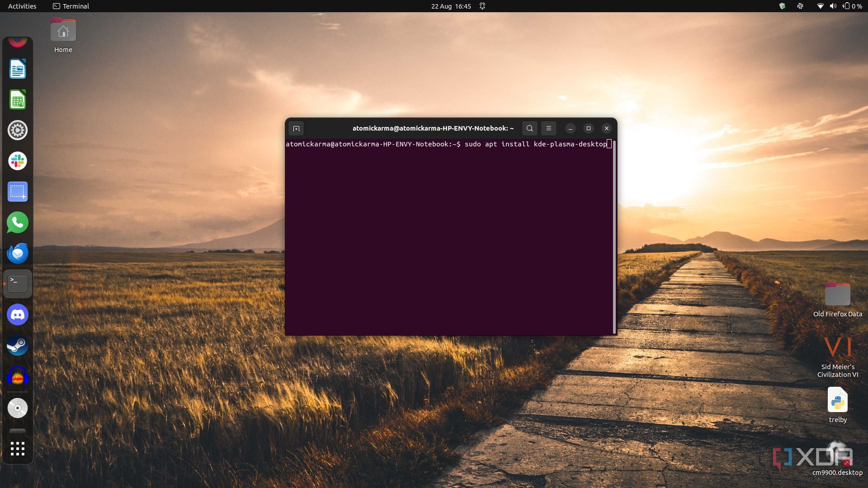Launch LibreOffice Calc from the dock
Image resolution: width=868 pixels, height=488 pixels.
pyautogui.click(x=18, y=100)
